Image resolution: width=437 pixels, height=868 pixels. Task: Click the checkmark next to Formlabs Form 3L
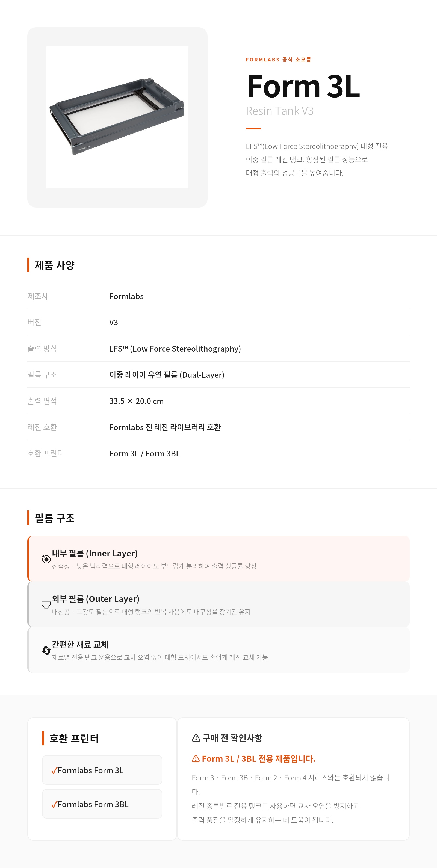click(x=54, y=770)
